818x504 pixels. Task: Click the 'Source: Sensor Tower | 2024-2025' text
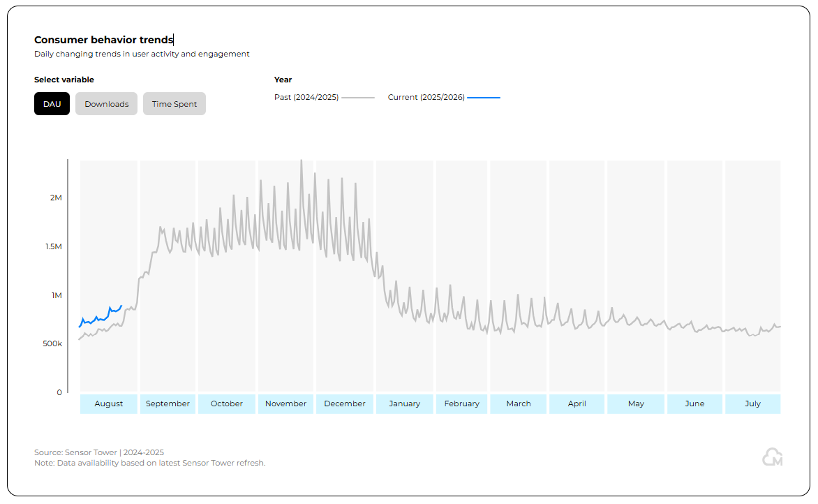tap(99, 452)
